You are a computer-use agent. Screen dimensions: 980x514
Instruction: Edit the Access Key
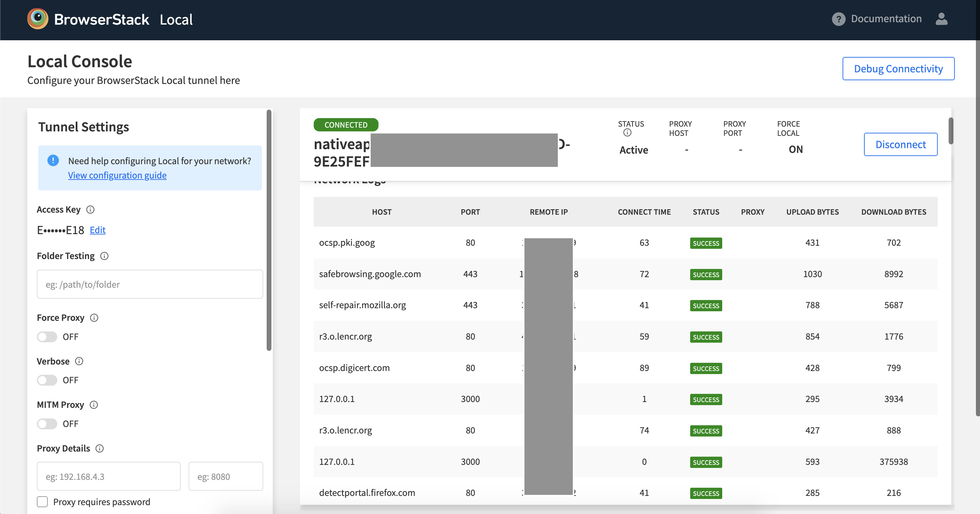98,230
